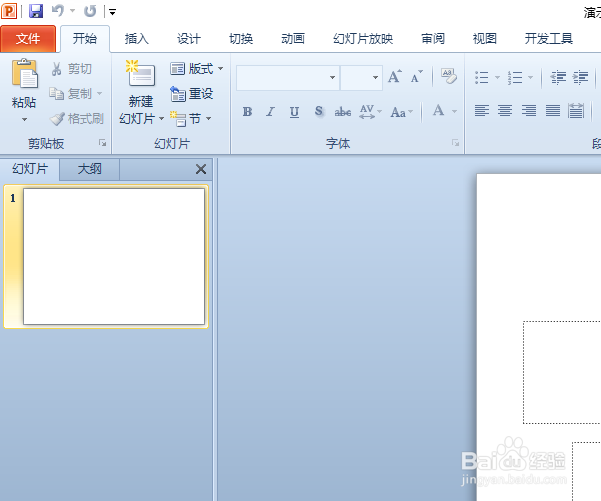The image size is (601, 501).
Task: Click the Clear All Formatting eraser icon
Action: coord(449,76)
